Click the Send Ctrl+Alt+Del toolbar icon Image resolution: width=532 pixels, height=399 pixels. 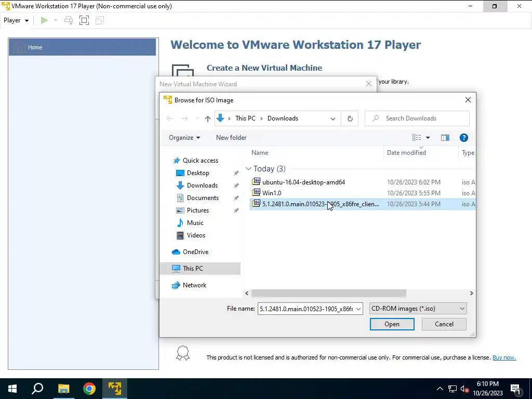[69, 20]
